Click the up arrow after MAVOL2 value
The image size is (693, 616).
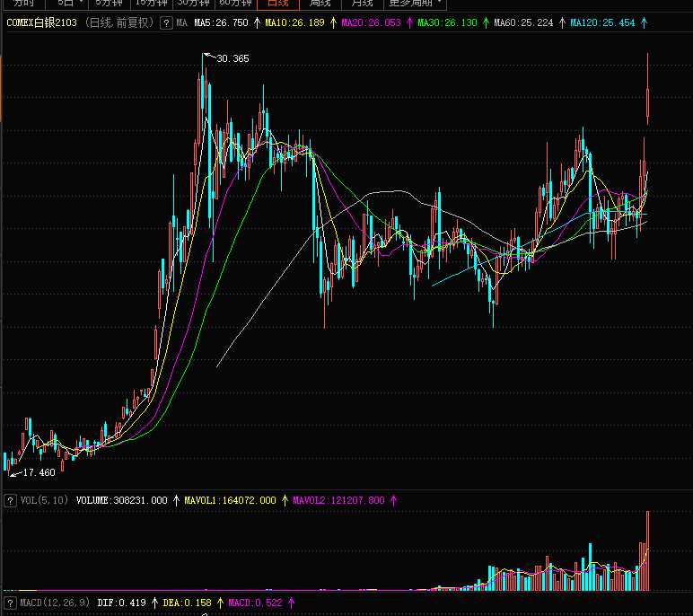pyautogui.click(x=393, y=500)
